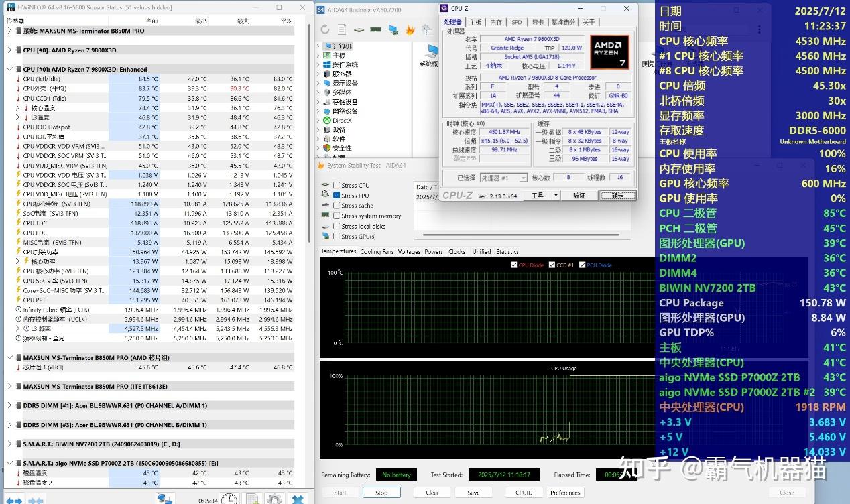Uncheck the Stress FPU checkbox
Screen dimensions: 850x504
pos(336,196)
